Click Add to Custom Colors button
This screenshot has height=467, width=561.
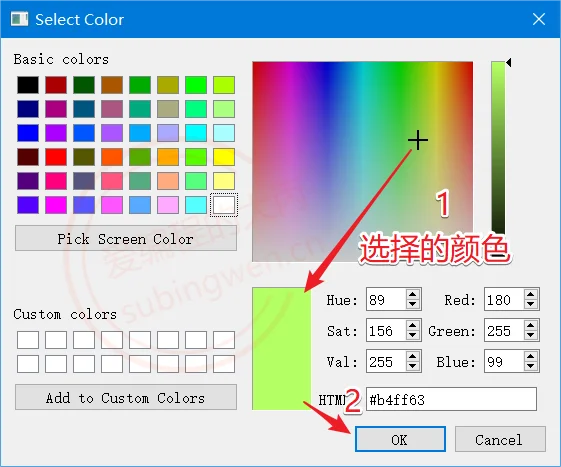[x=126, y=397]
